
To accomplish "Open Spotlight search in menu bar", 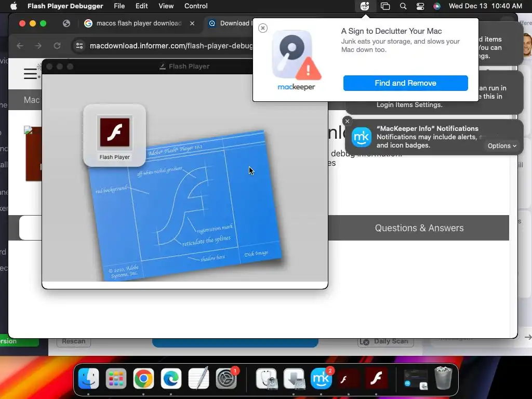I will 403,6.
